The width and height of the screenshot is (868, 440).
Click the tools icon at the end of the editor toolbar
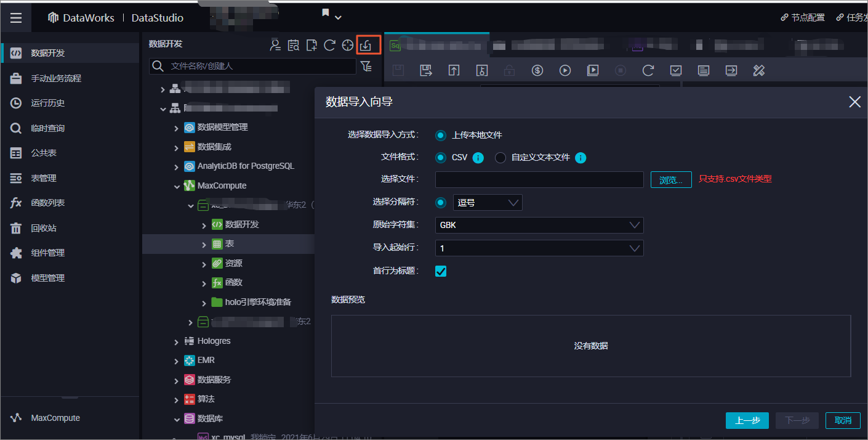(x=758, y=70)
